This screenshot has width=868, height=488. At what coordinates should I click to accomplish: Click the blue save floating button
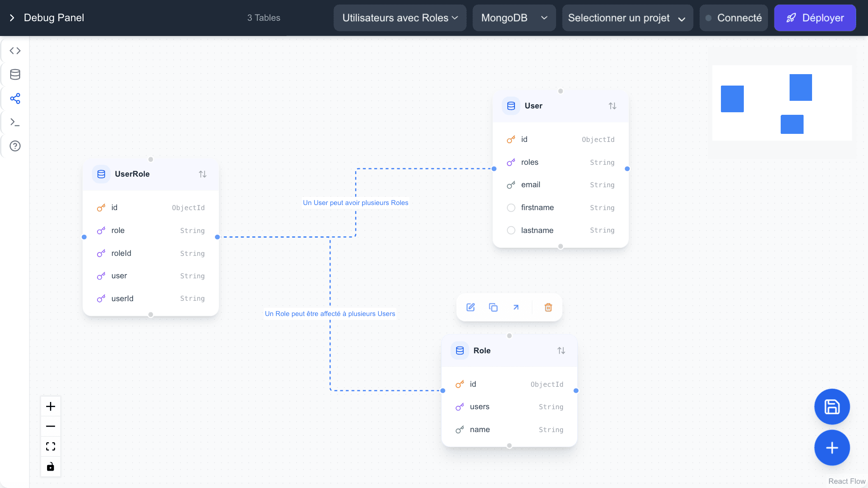tap(832, 407)
